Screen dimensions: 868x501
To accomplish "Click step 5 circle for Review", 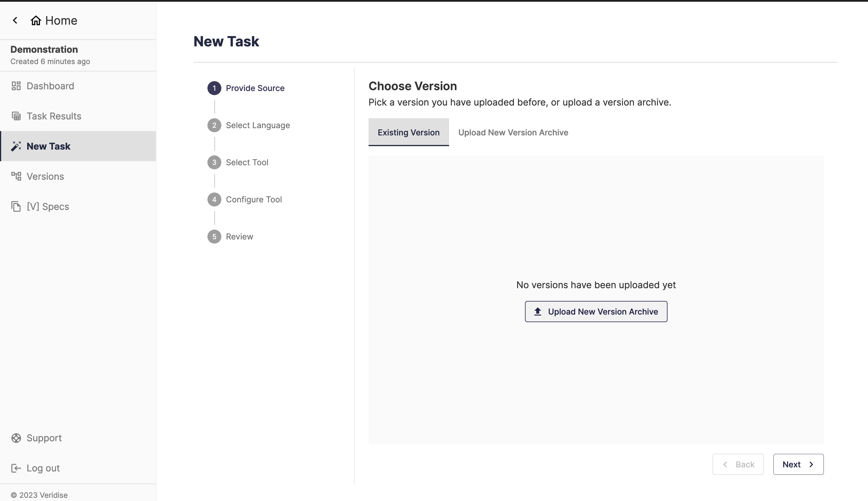I will click(x=214, y=237).
